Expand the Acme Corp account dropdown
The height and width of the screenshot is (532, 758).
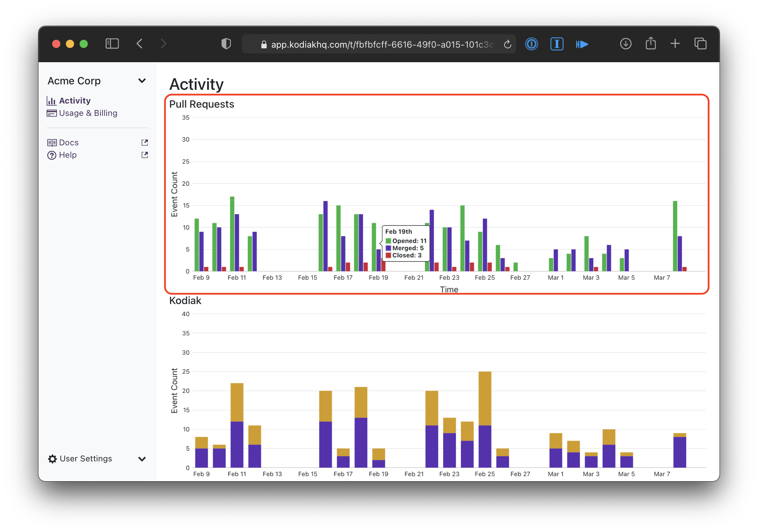(x=142, y=81)
